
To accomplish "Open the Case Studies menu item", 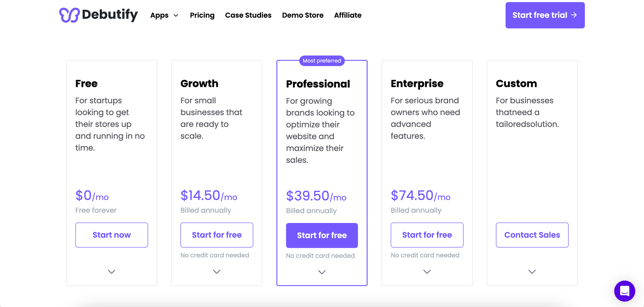I will click(248, 15).
